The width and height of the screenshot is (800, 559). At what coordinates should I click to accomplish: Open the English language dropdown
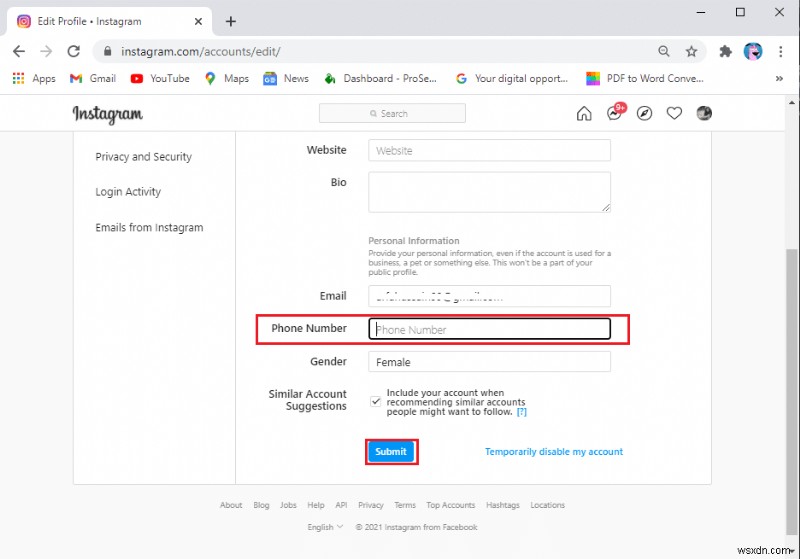[x=325, y=527]
